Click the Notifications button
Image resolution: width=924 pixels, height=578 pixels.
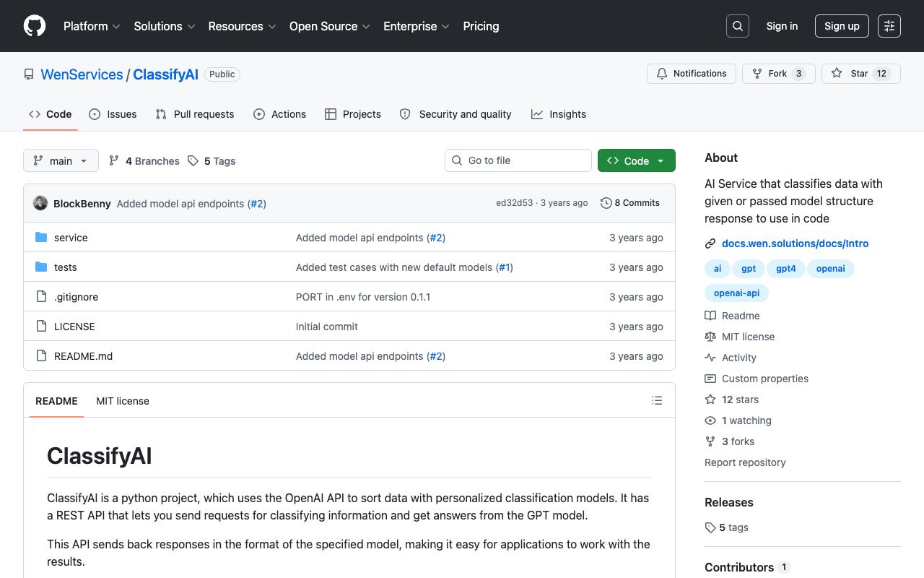[x=692, y=74]
